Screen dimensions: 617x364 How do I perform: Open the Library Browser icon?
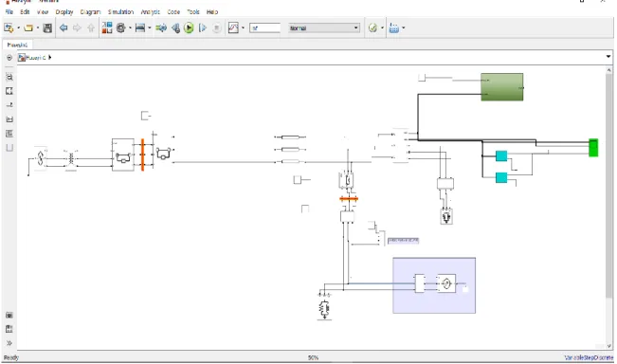(107, 27)
